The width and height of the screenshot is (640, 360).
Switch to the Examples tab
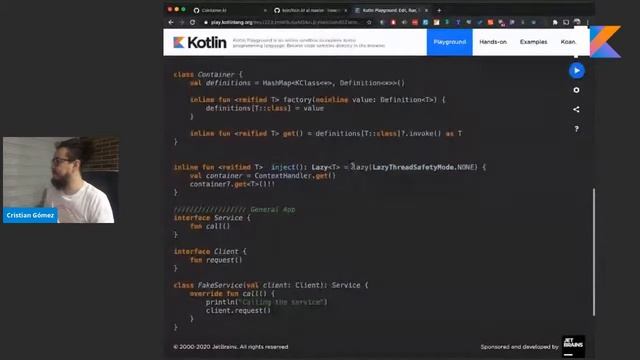tap(533, 42)
